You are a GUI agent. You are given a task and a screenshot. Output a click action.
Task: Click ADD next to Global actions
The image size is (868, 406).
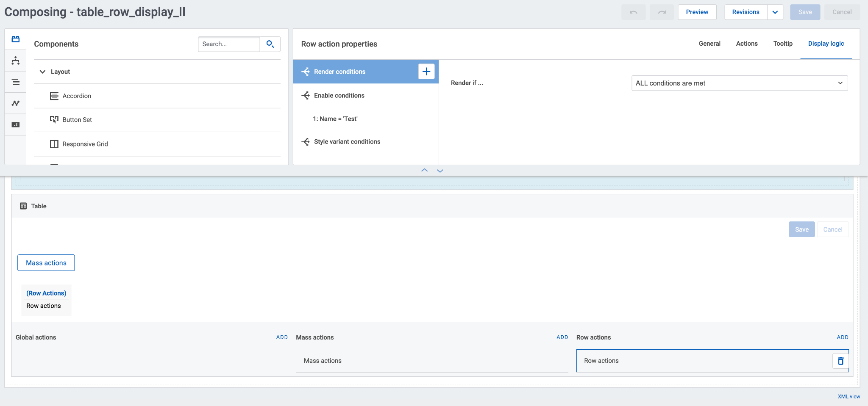point(282,337)
